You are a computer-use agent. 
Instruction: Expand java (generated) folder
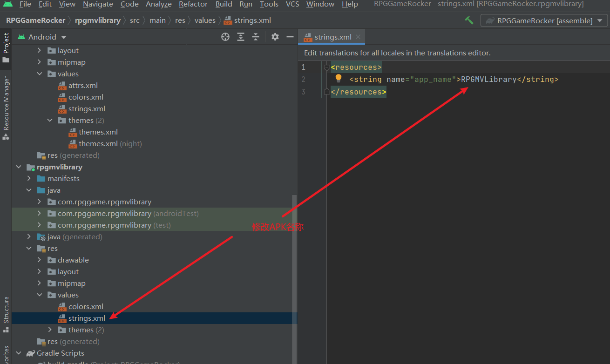(x=29, y=237)
